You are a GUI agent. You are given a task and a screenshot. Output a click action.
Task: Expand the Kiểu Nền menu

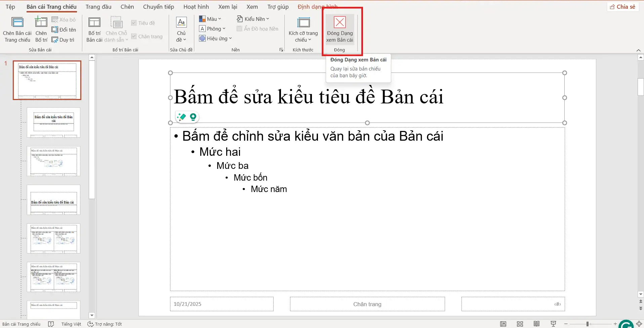(x=253, y=19)
